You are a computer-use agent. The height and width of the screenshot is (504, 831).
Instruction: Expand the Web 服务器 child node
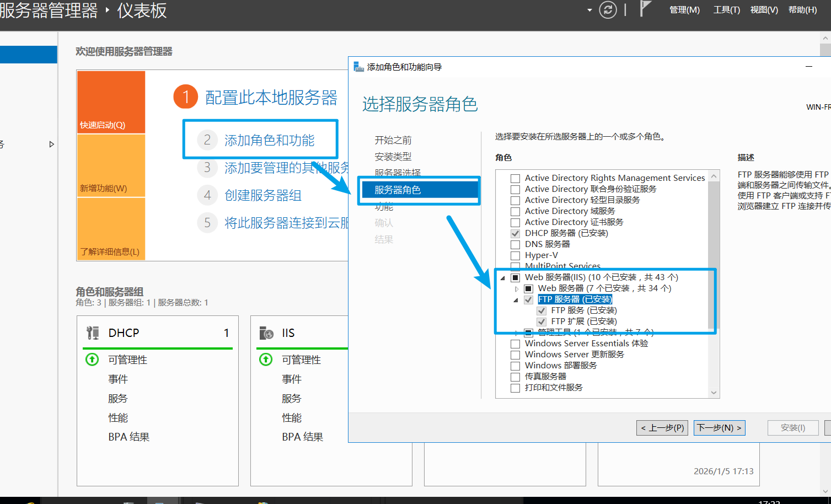516,288
